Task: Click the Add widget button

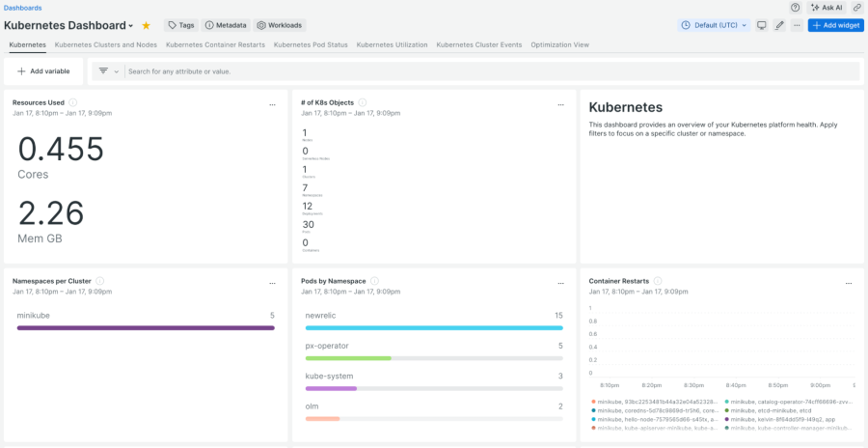Action: [835, 25]
